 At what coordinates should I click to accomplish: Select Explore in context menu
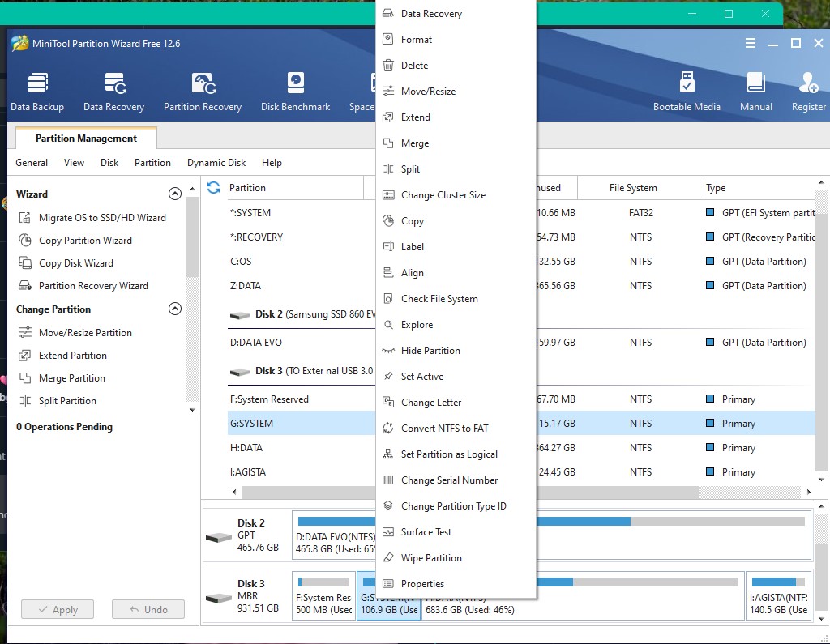pos(456,324)
